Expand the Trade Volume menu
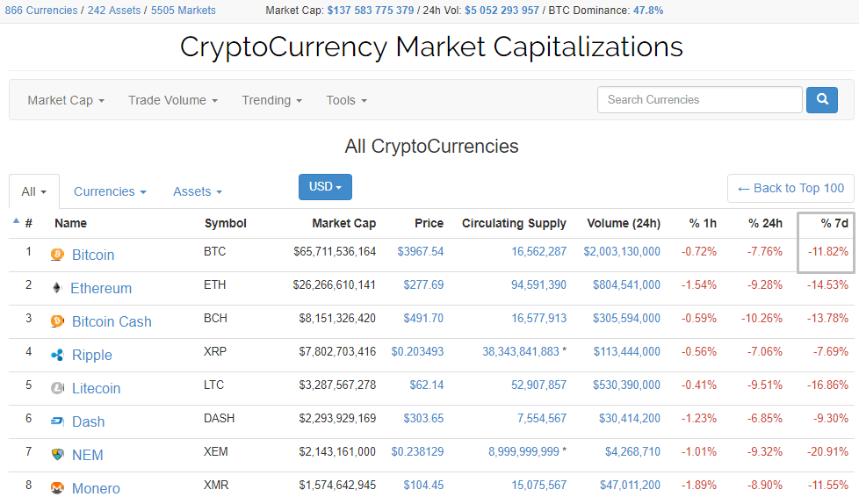The image size is (859, 504). [x=172, y=100]
